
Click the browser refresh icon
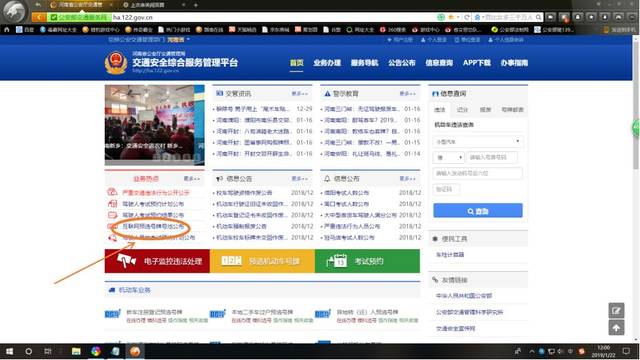[x=467, y=17]
